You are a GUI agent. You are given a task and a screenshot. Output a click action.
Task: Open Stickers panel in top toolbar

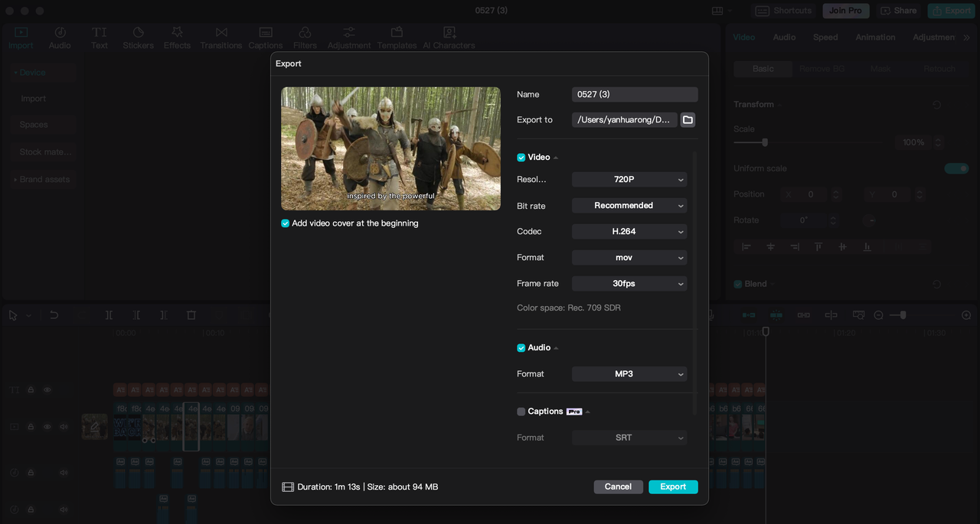[x=138, y=37]
